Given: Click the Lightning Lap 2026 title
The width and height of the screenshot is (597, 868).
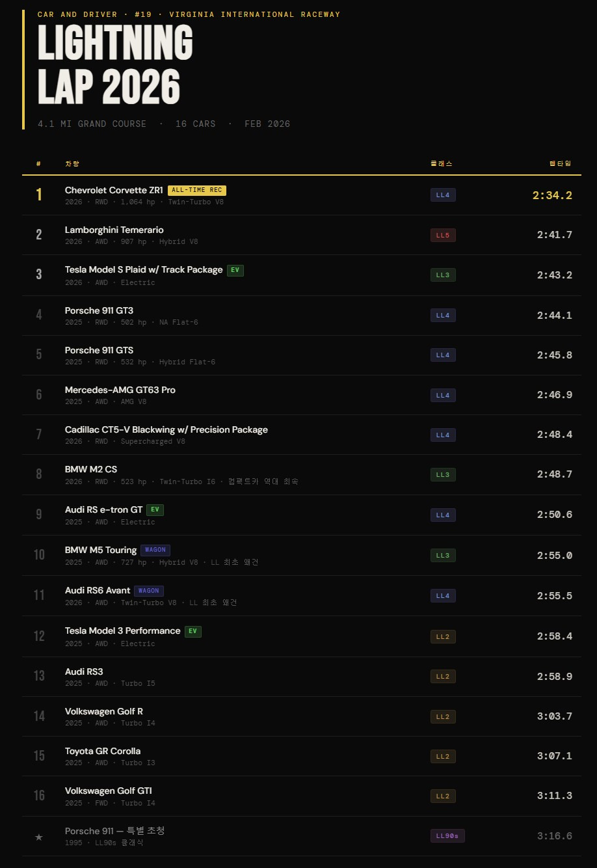Looking at the screenshot, I should click(116, 65).
